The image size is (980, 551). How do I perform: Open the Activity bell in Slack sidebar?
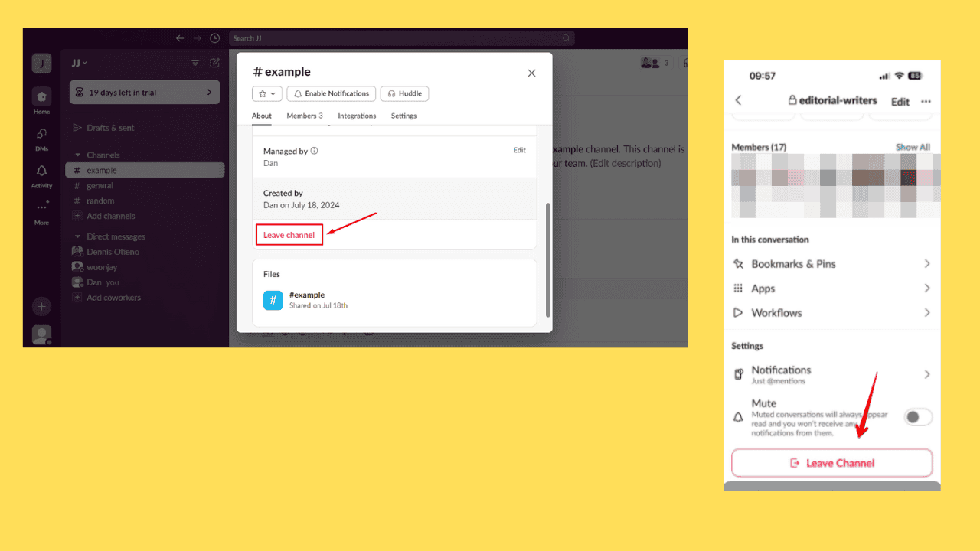41,171
